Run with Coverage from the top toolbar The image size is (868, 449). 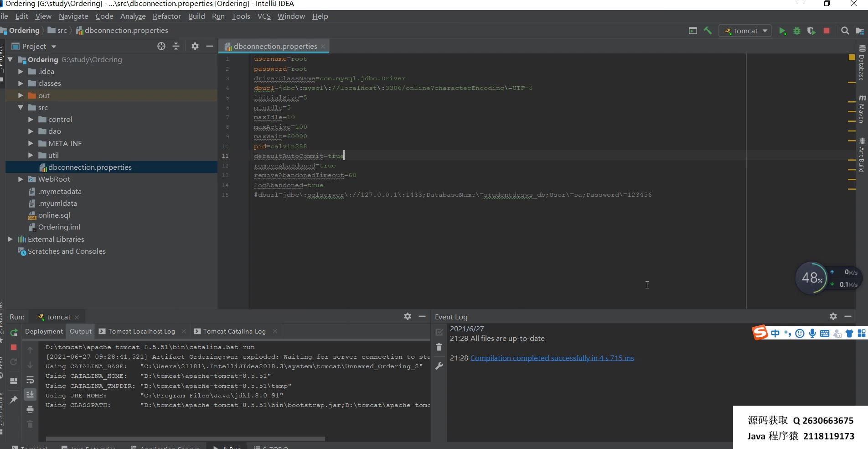[x=811, y=31]
